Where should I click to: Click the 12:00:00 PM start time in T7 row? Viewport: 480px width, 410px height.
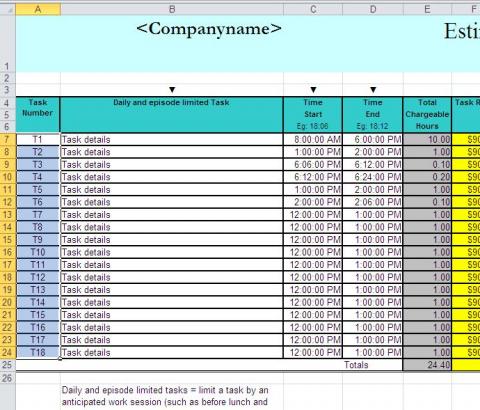click(x=313, y=215)
